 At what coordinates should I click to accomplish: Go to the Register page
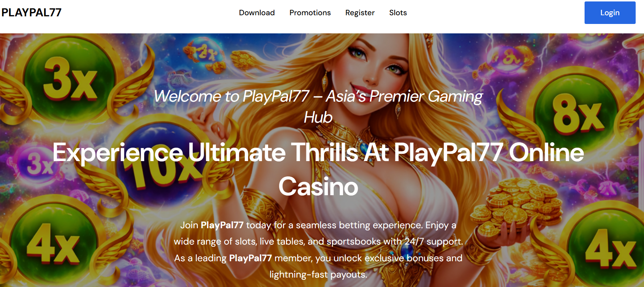click(360, 13)
